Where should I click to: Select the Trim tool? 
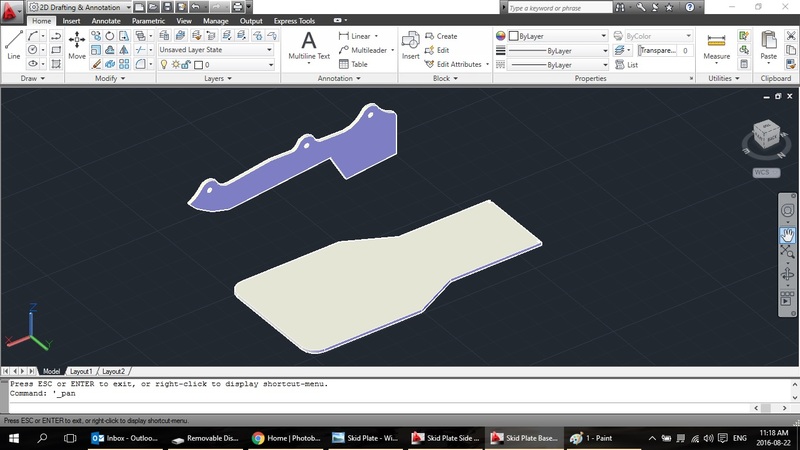[x=140, y=50]
